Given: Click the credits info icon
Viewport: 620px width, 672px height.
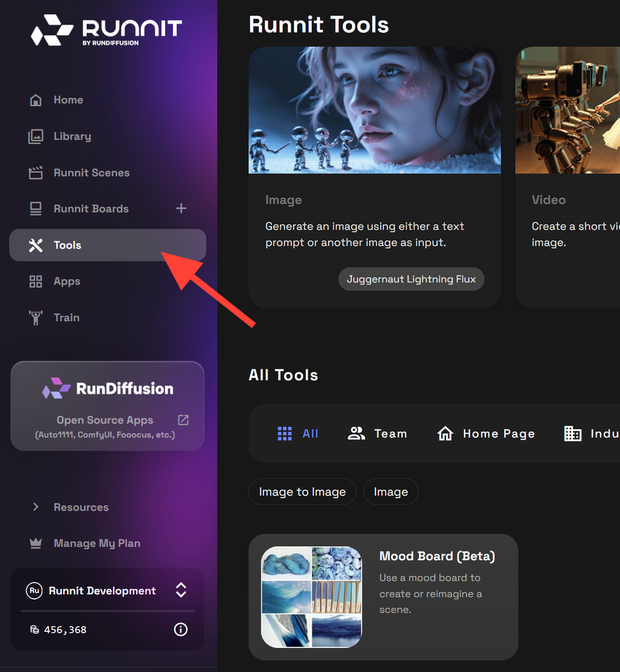Looking at the screenshot, I should 181,629.
